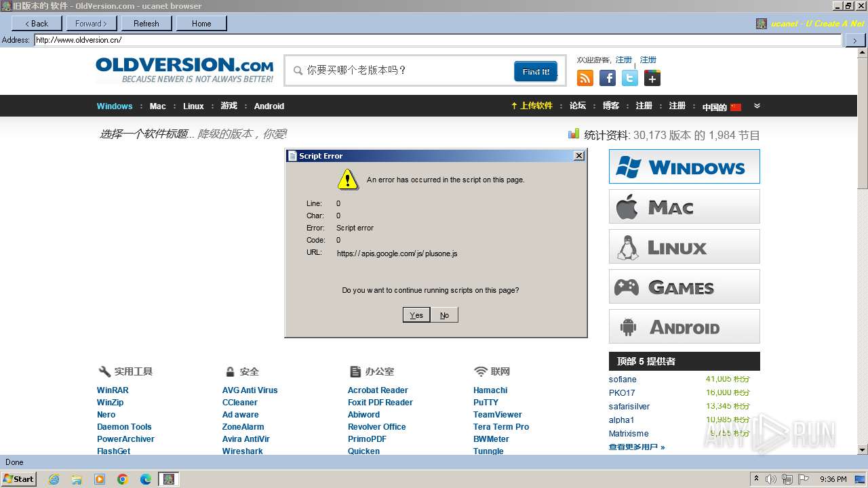Click the Action Center flag icon in tray

804,479
